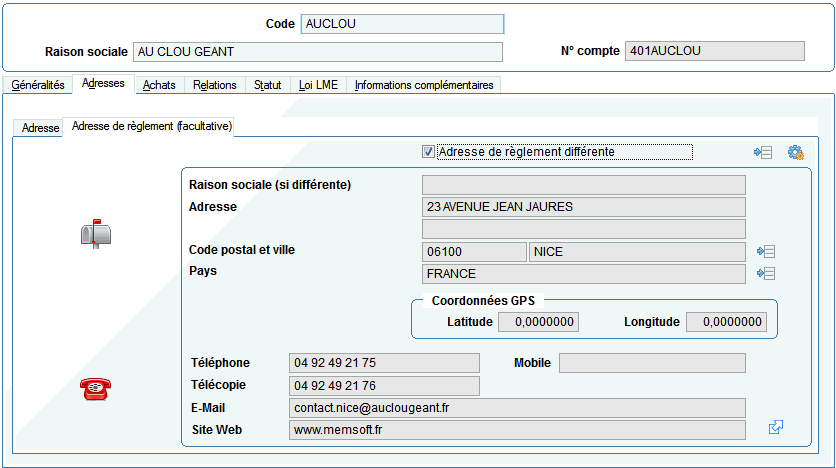Screen dimensions: 836x468
Task: Open the country lookup list beside FRANCE
Action: click(x=767, y=274)
